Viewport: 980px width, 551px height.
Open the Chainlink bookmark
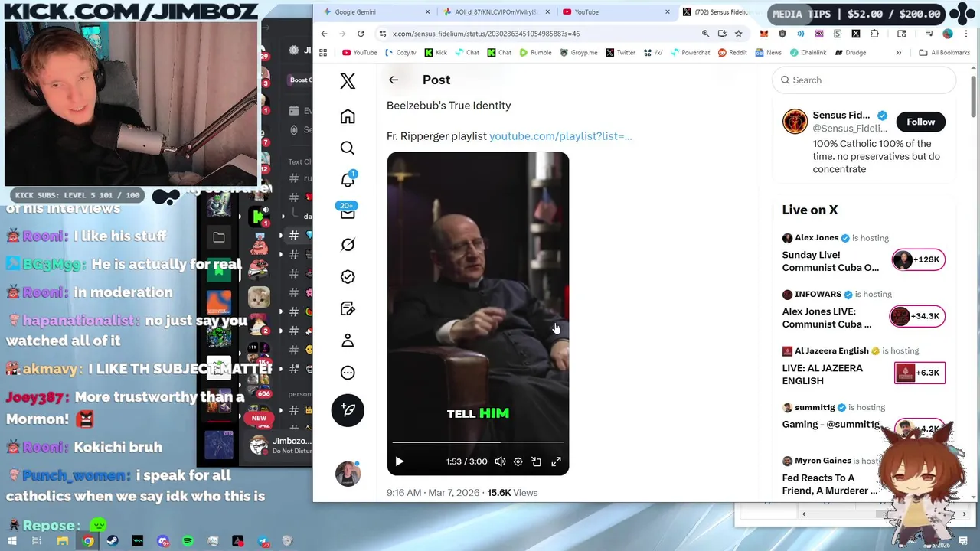[807, 53]
